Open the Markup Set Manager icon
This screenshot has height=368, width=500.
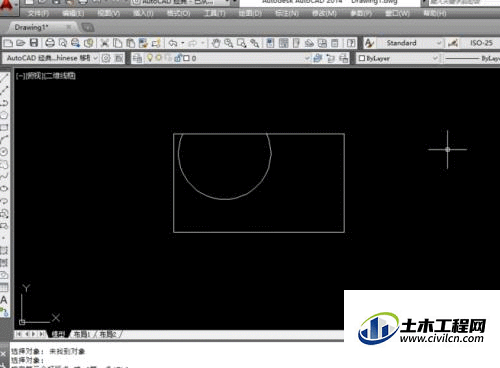pos(322,43)
